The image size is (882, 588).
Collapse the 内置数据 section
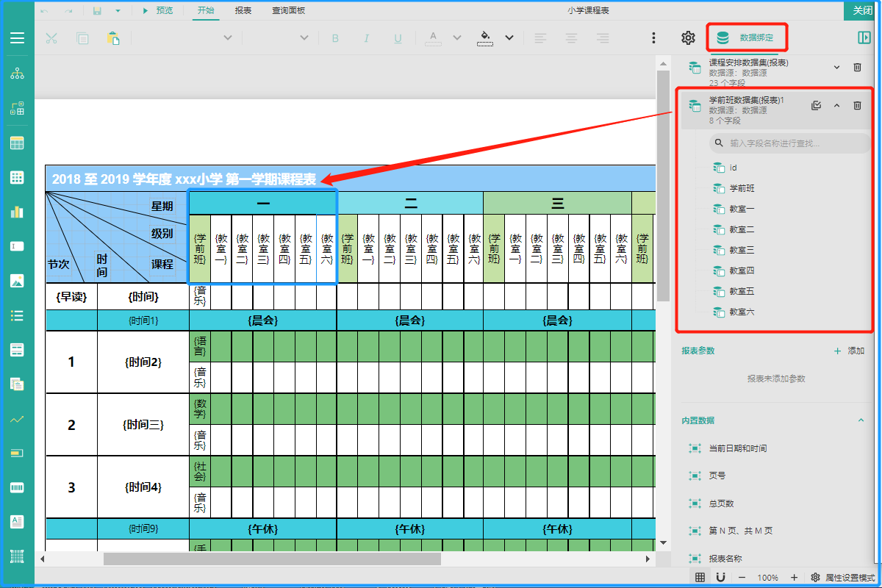click(x=861, y=420)
